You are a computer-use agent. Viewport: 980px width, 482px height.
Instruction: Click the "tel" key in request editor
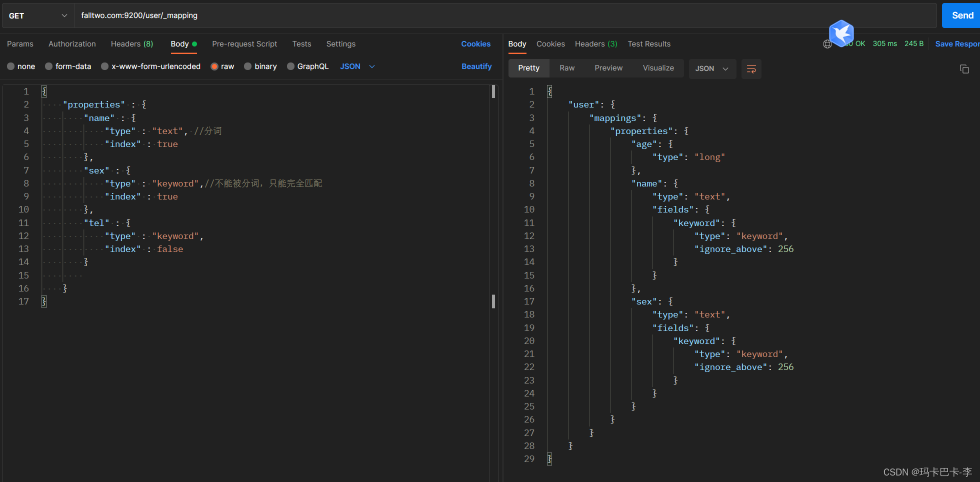point(96,223)
